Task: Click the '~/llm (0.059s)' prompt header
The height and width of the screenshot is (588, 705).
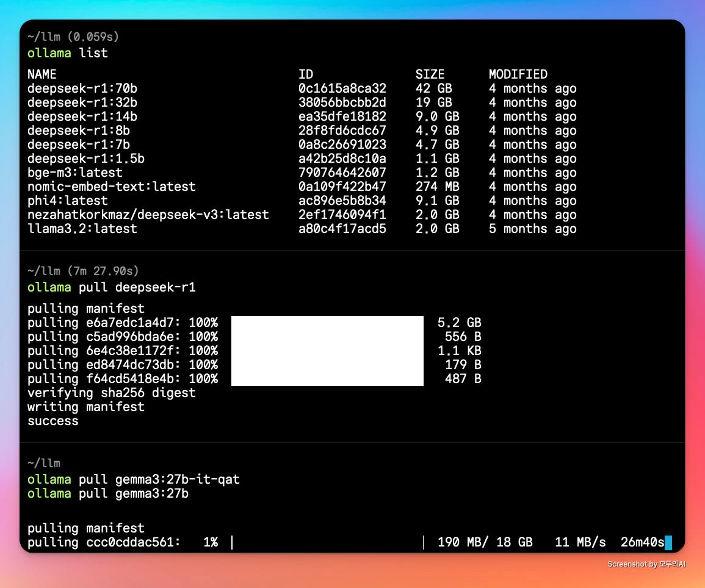Action: point(73,37)
